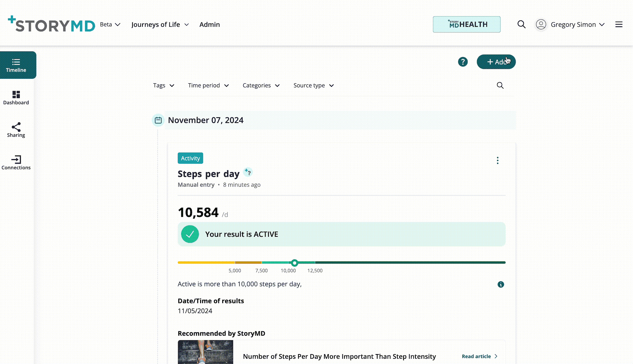Click the steps range slider marker

(294, 263)
